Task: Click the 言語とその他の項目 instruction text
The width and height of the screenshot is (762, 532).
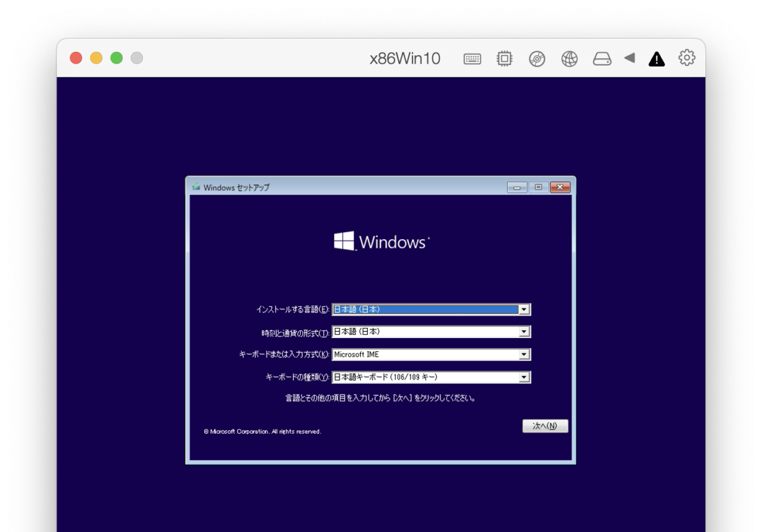Action: pos(380,398)
